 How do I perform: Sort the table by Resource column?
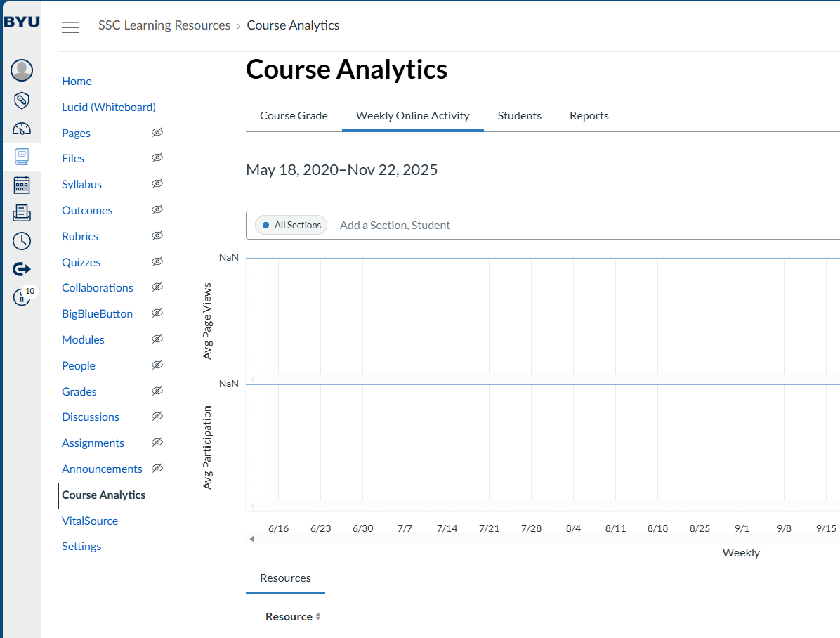(x=293, y=616)
